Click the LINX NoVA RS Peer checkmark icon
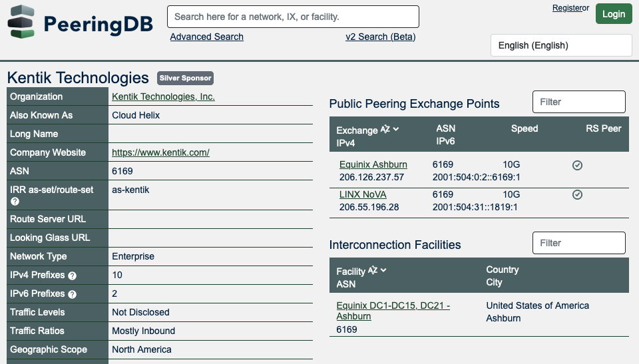This screenshot has height=364, width=639. pyautogui.click(x=577, y=194)
